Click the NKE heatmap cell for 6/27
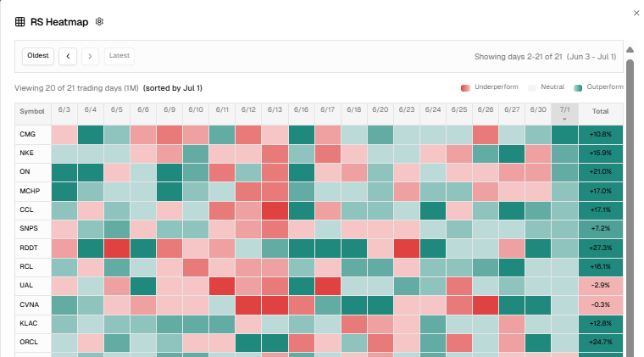 (512, 153)
